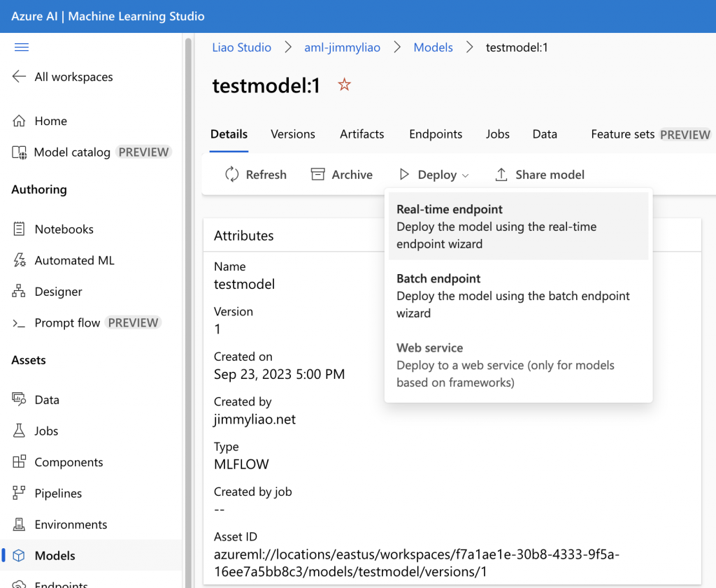Screen dimensions: 716x588
Task: Open the Feature sets preview tab
Action: (x=651, y=134)
